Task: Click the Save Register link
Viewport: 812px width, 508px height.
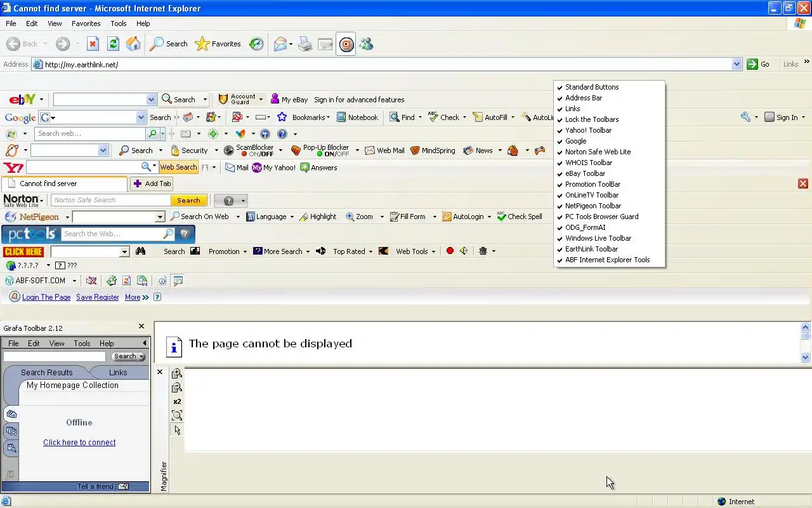Action: pos(98,297)
